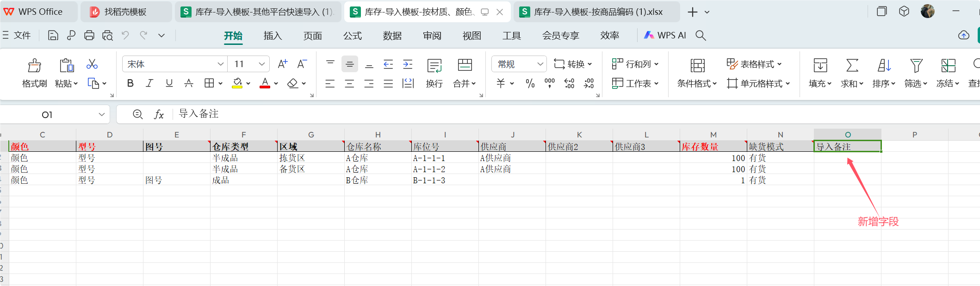Click the Redo arrow icon
980x286 pixels.
(x=143, y=35)
